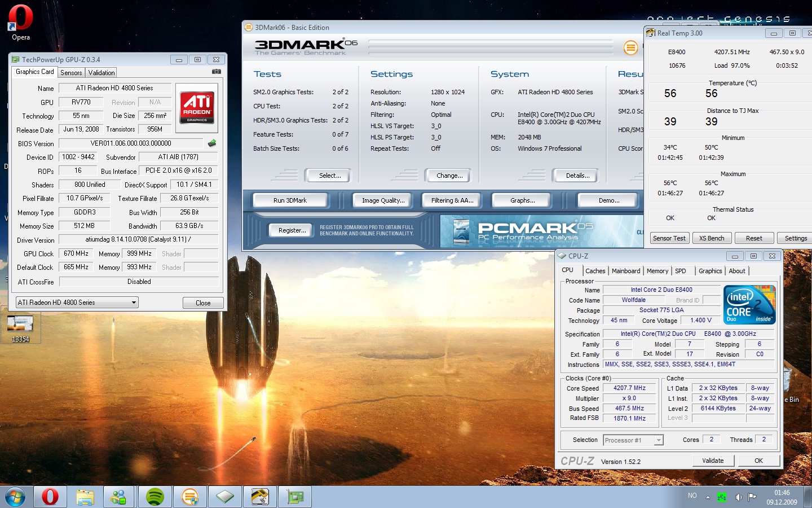
Task: Expand the GPU selection dropdown in GPU-Z
Action: pos(134,303)
